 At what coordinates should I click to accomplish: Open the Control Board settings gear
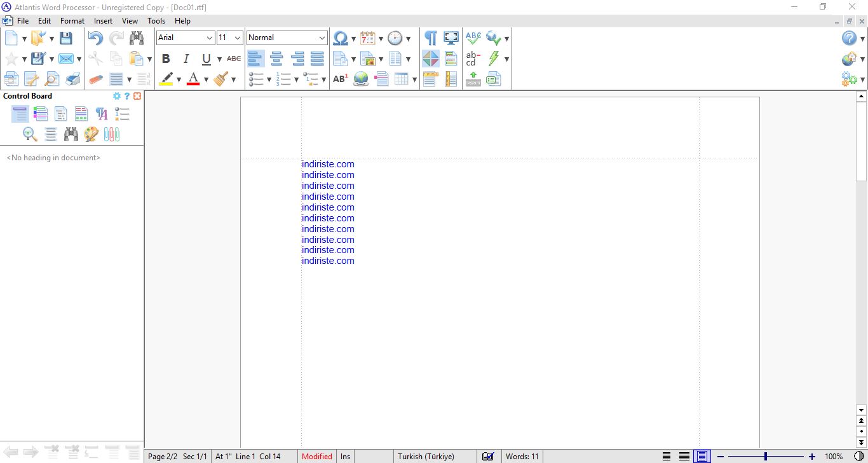(x=116, y=96)
